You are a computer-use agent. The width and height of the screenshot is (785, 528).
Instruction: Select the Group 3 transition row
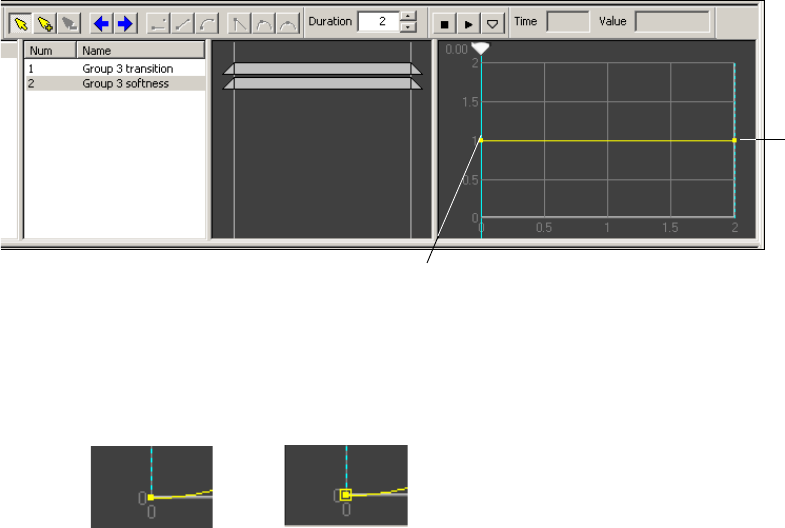pos(115,69)
